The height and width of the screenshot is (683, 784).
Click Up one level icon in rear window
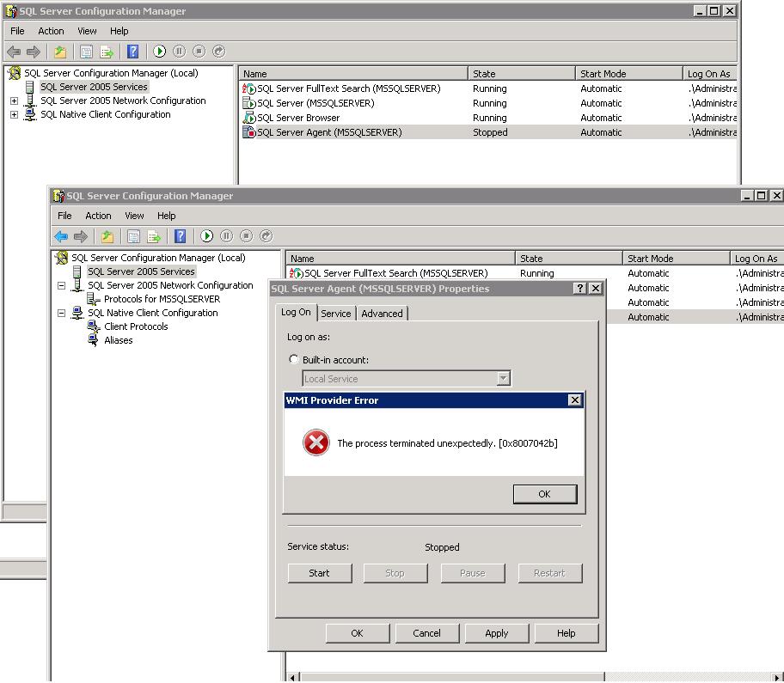[x=60, y=52]
